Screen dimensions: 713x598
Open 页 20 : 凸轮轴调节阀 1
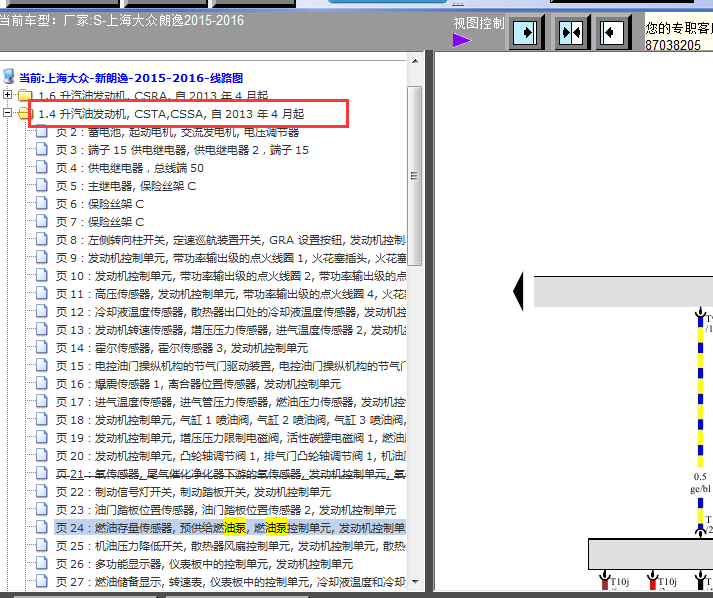coord(231,456)
